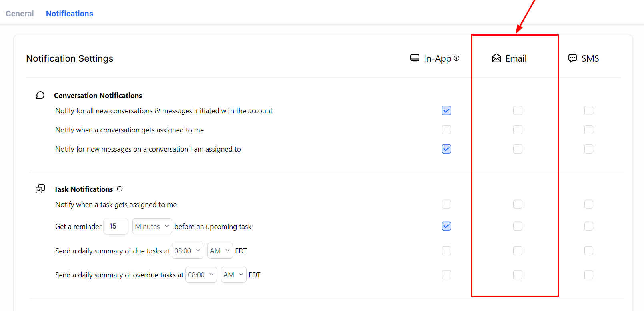Select the Notifications tab
This screenshot has width=644, height=311.
[70, 14]
